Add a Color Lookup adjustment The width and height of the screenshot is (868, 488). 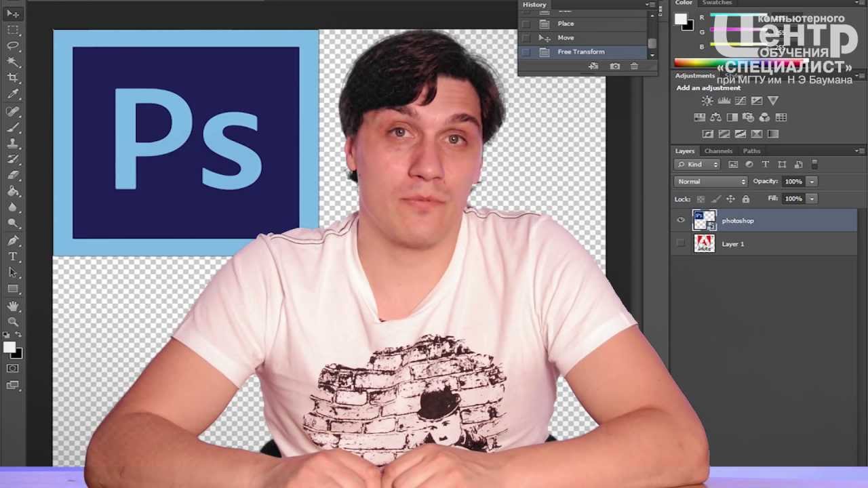[x=781, y=117]
